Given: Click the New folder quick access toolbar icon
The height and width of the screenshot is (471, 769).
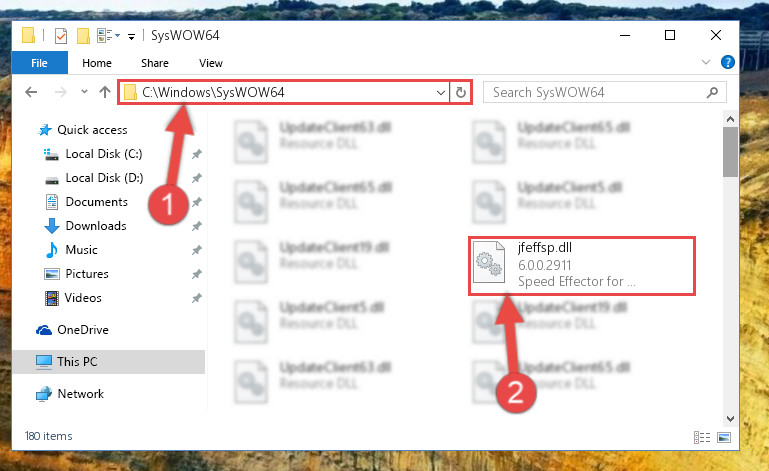Looking at the screenshot, I should click(x=83, y=36).
